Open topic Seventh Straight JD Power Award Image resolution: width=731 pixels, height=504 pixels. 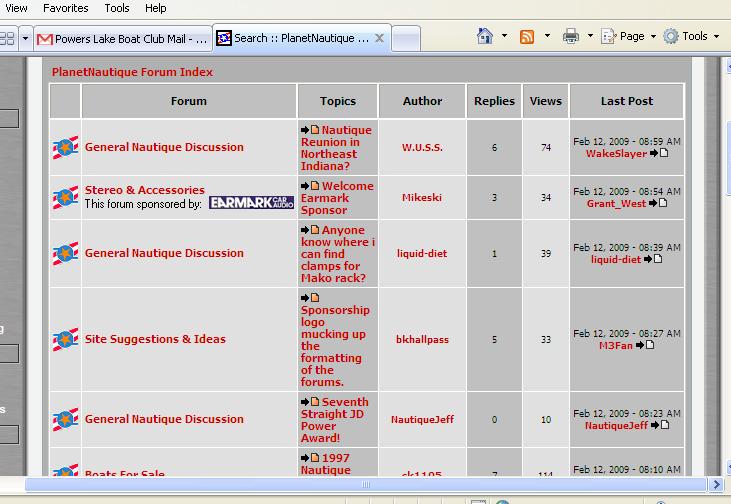[x=335, y=420]
